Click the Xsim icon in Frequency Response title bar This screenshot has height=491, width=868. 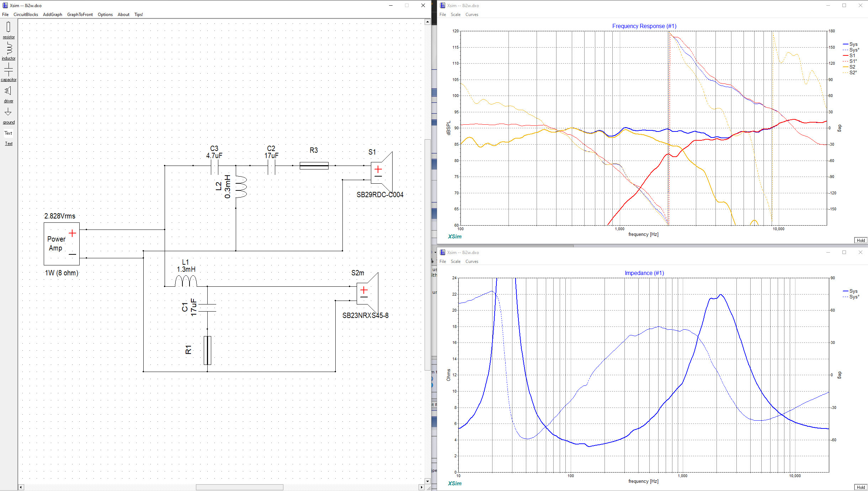pos(442,5)
